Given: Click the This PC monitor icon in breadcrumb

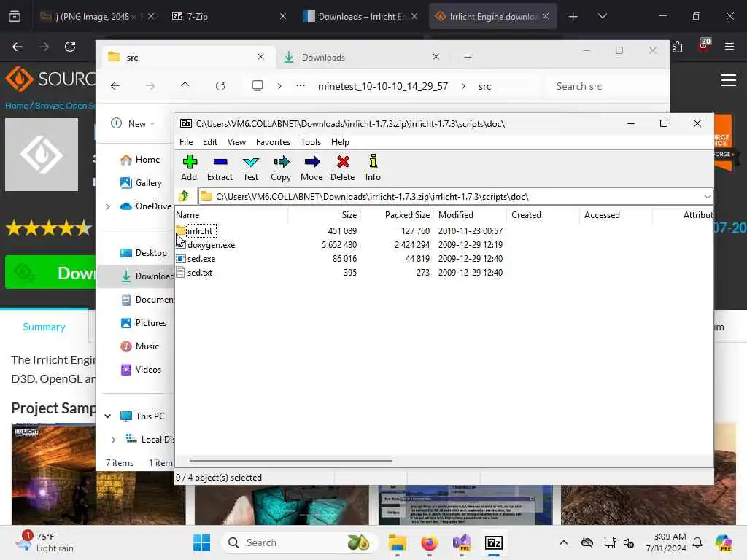Looking at the screenshot, I should click(258, 86).
